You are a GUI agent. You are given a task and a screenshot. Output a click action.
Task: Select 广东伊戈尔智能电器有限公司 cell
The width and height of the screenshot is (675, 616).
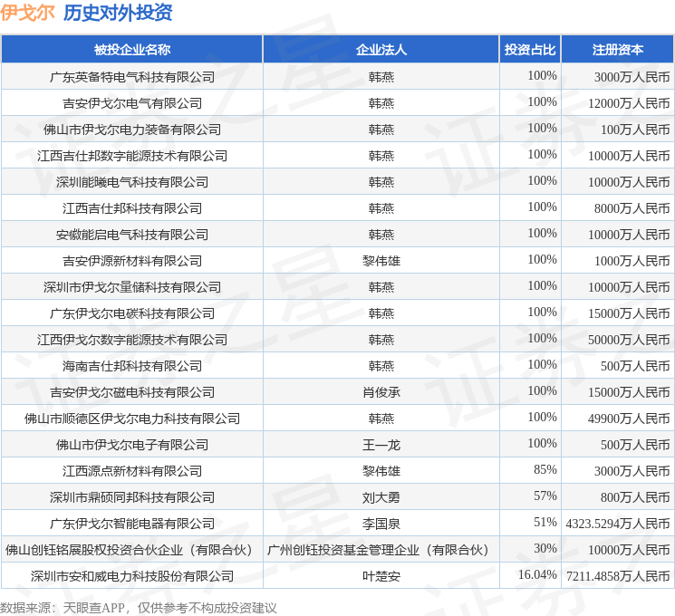(x=132, y=524)
